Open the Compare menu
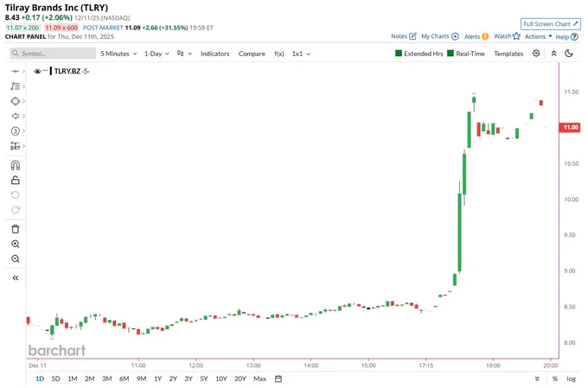 coord(252,54)
